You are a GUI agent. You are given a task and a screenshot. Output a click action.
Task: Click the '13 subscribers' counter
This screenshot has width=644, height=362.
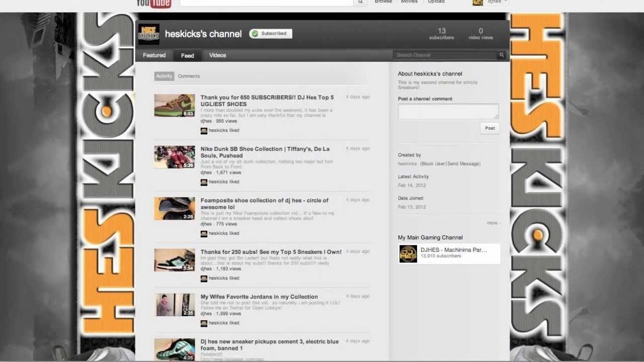point(441,34)
